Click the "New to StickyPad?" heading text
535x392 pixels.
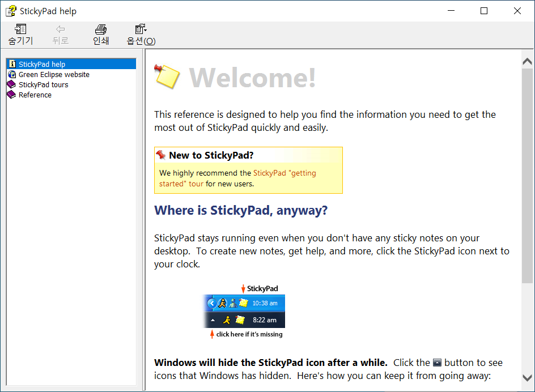pos(211,155)
